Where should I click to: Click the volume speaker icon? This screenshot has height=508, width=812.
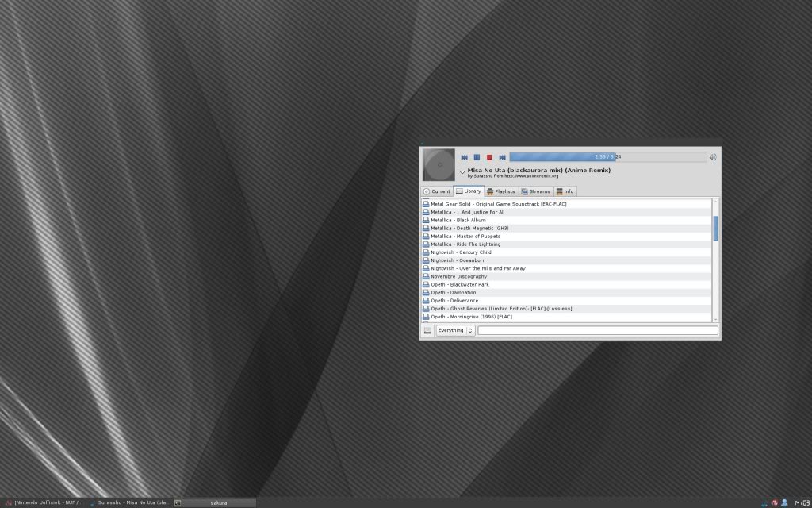[x=713, y=157]
